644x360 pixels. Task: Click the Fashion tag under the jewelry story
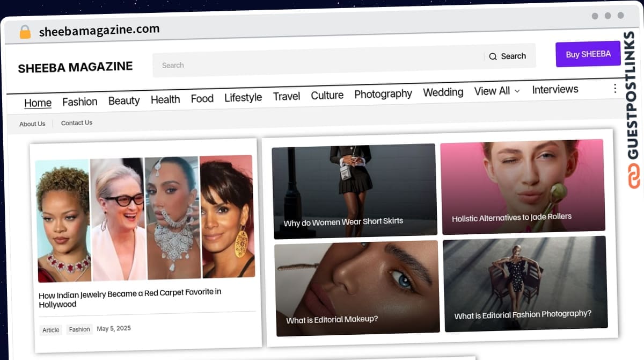point(79,329)
